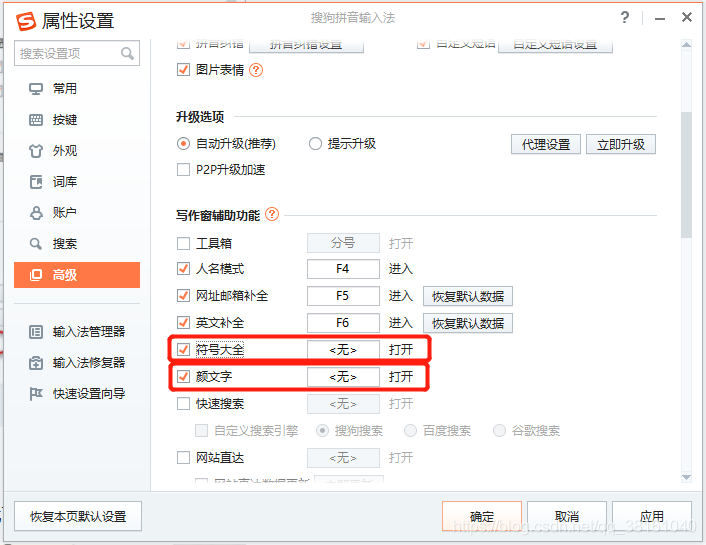Select 提示升级 radio option
The height and width of the screenshot is (545, 706).
click(x=315, y=144)
